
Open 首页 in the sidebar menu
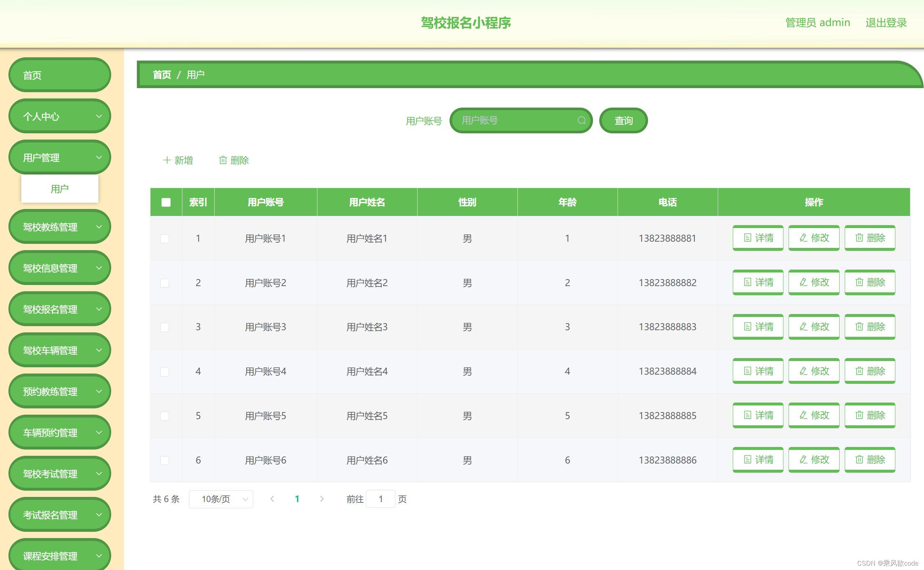pyautogui.click(x=59, y=75)
